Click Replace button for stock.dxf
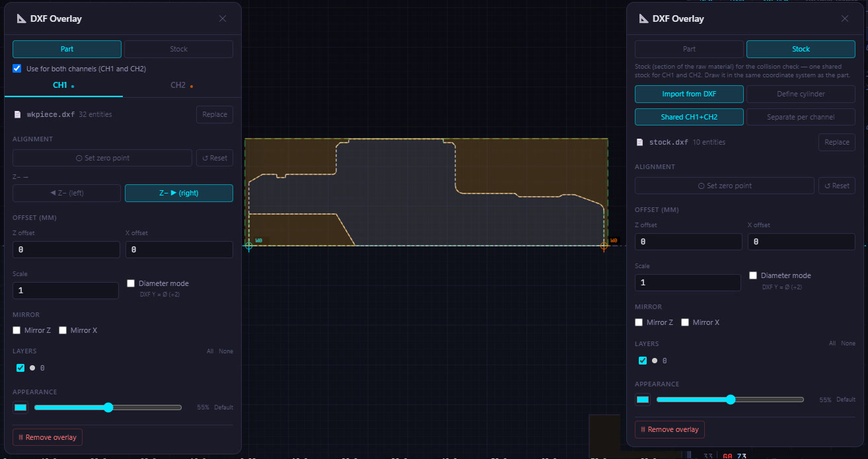 (x=837, y=142)
